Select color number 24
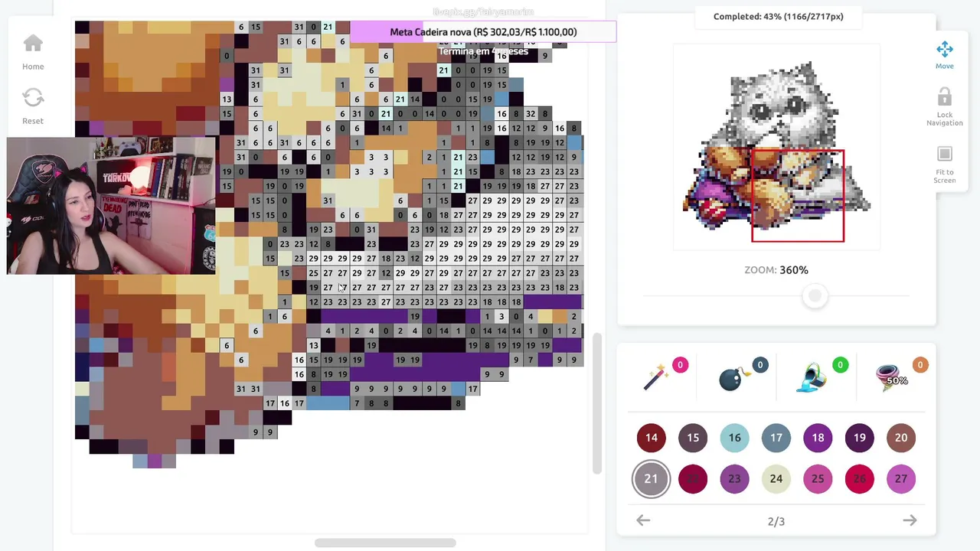Screen dimensions: 980x551 pyautogui.click(x=776, y=479)
